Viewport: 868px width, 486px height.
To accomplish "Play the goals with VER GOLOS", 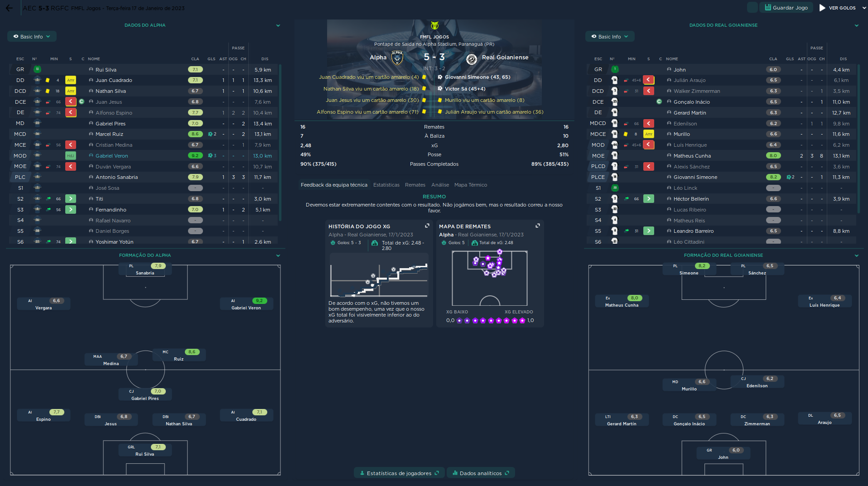I will (x=838, y=8).
